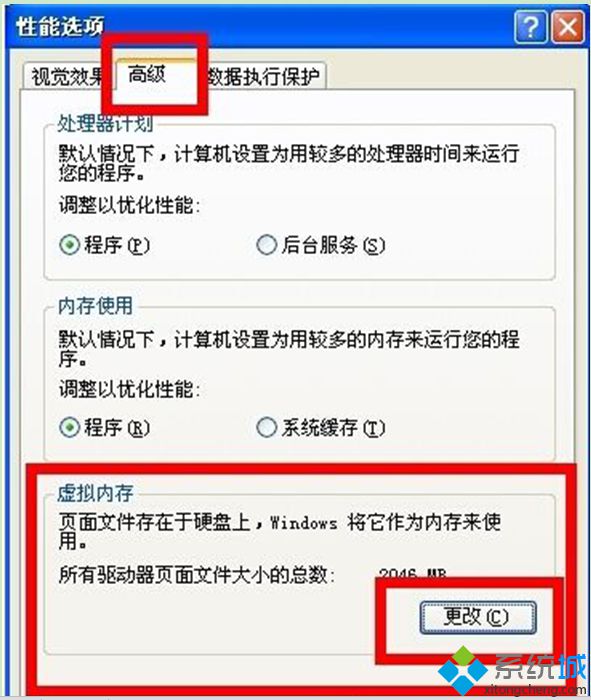Click the 2046 MB page file size value

coord(412,573)
